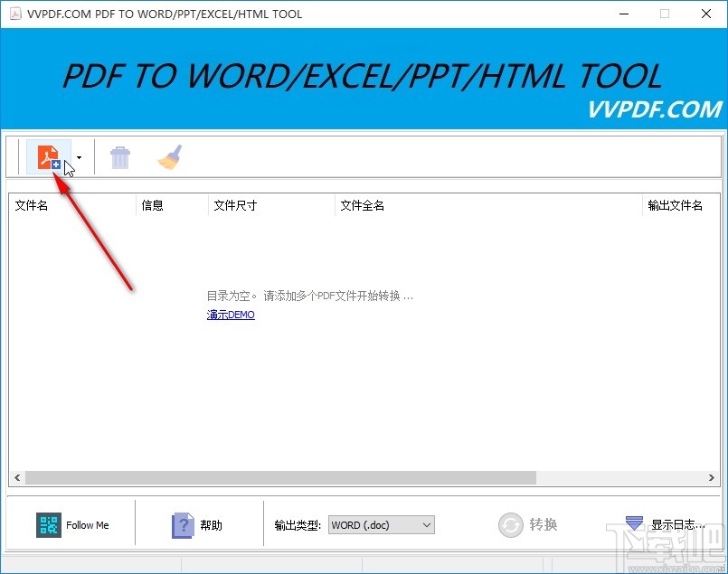Select the trash icon to remove files

[120, 155]
